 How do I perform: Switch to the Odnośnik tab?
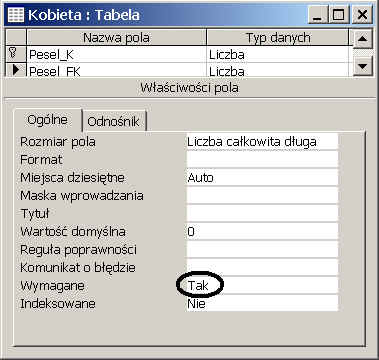pyautogui.click(x=113, y=121)
